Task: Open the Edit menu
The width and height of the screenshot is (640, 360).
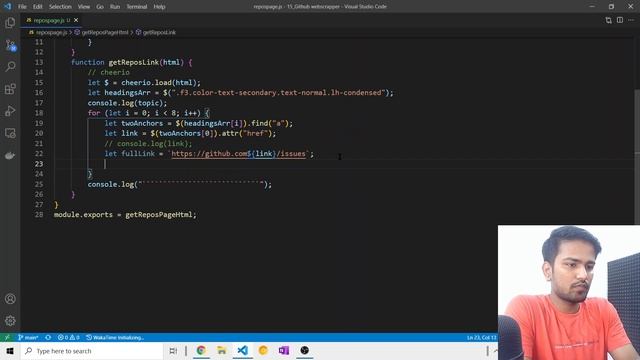Action: tap(38, 7)
